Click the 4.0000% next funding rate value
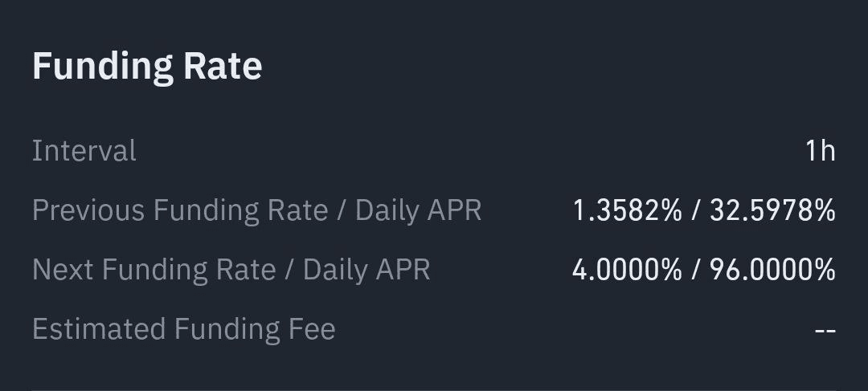Viewport: 868px width, 391px height. (x=627, y=270)
